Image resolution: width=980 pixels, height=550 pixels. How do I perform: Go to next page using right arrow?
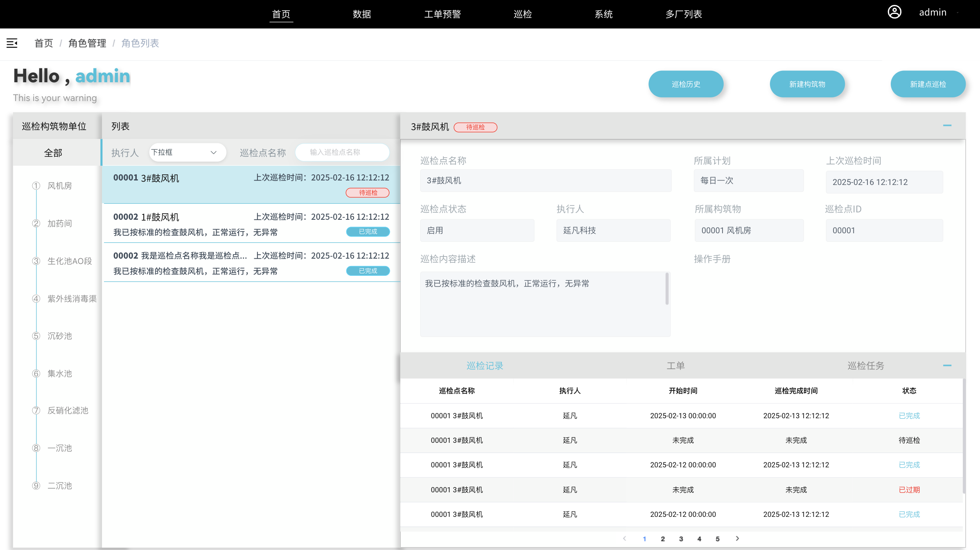click(738, 539)
